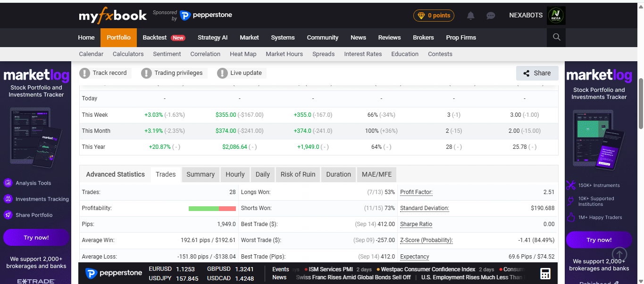Open the Brokers menu
The width and height of the screenshot is (644, 284).
coord(423,38)
